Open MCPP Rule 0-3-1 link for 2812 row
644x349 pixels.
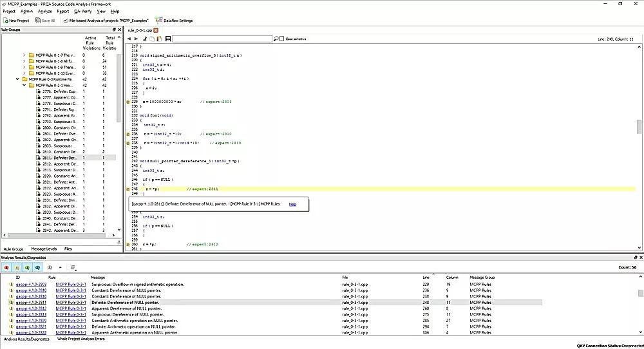pos(71,308)
